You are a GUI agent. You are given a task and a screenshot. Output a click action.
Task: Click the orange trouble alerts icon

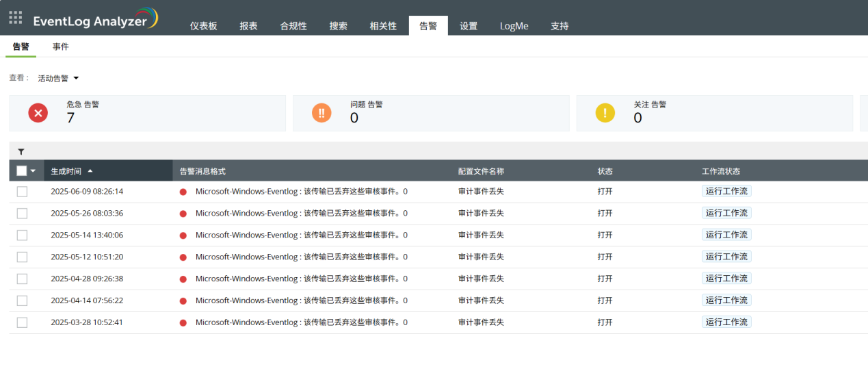click(x=321, y=113)
